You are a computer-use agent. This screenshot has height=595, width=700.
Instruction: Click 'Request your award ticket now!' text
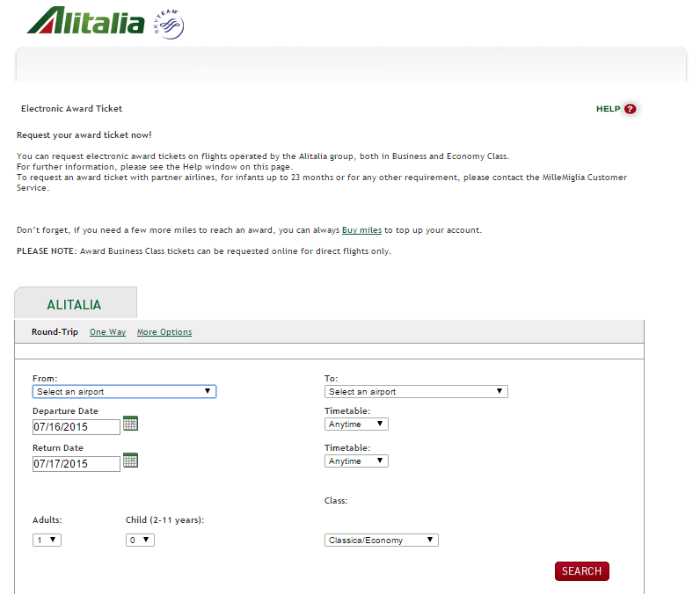84,135
